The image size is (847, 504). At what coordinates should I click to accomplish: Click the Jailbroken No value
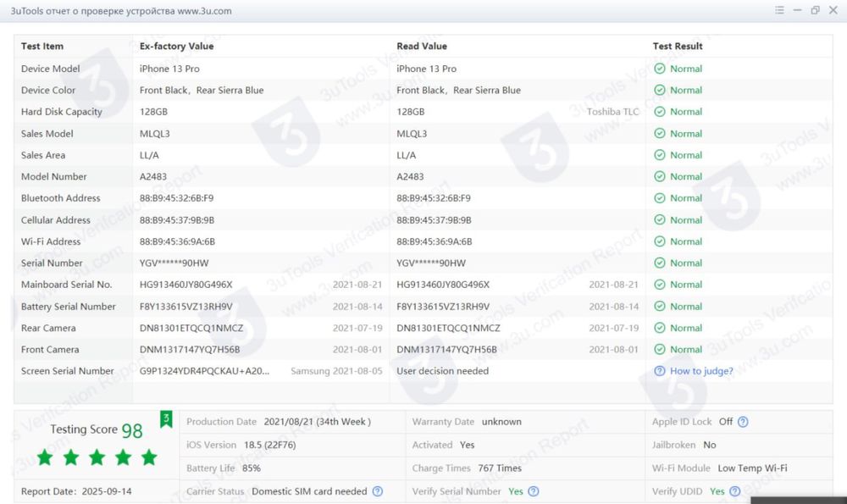pos(709,445)
